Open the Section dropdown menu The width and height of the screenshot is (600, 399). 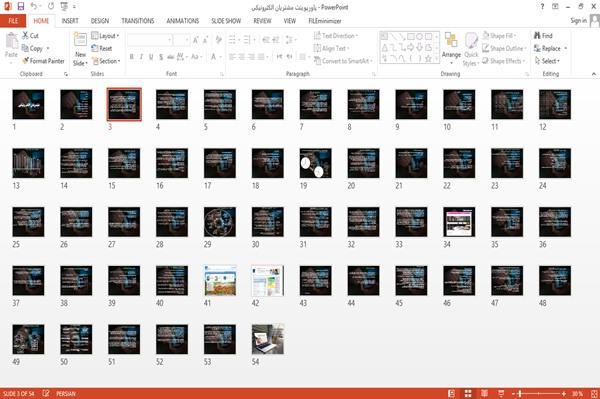point(106,61)
